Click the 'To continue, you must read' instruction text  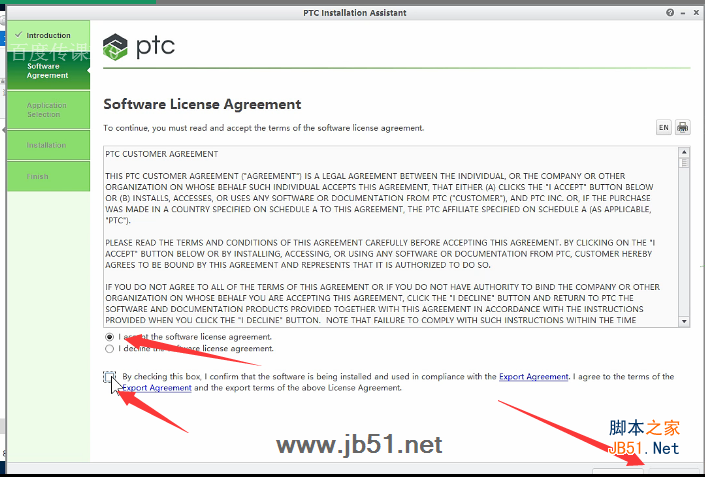[263, 128]
